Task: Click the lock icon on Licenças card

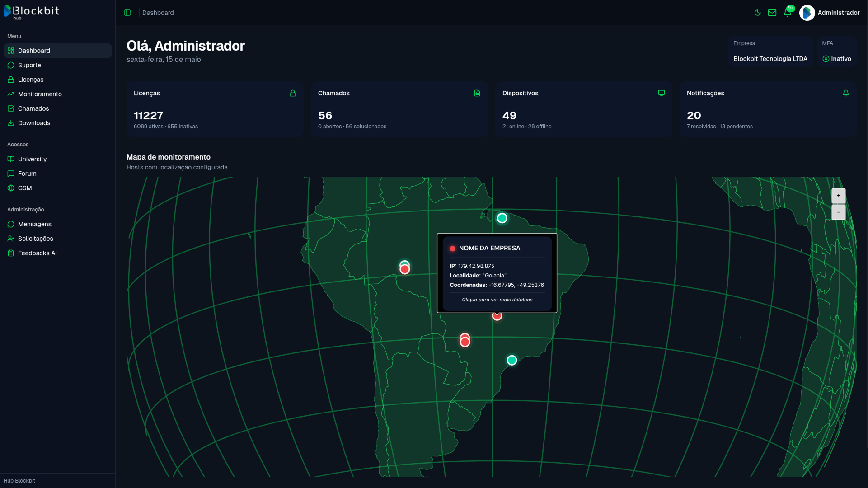Action: click(x=293, y=93)
